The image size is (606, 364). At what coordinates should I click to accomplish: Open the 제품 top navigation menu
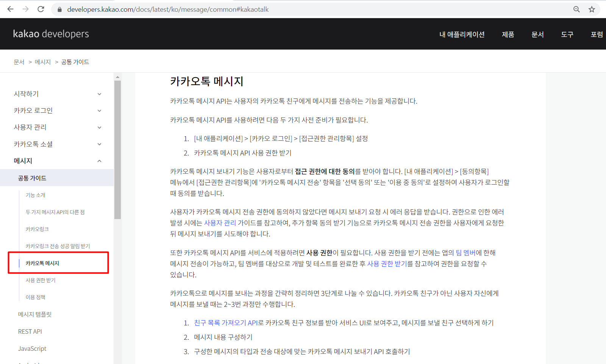click(x=508, y=34)
